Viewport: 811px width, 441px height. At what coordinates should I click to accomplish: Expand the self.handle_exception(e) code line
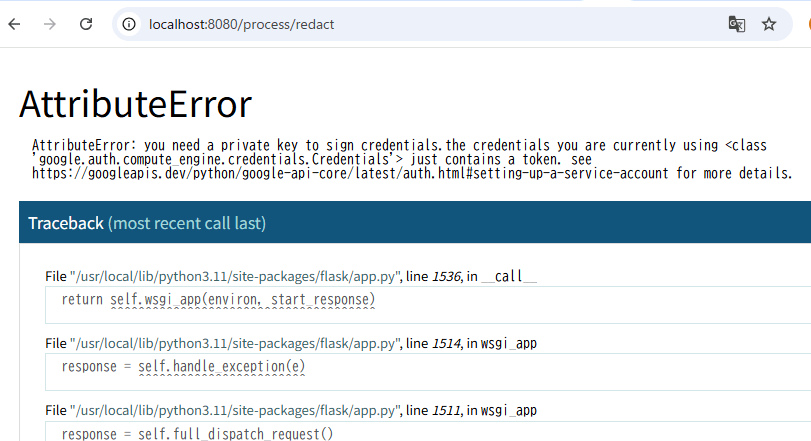pyautogui.click(x=183, y=366)
